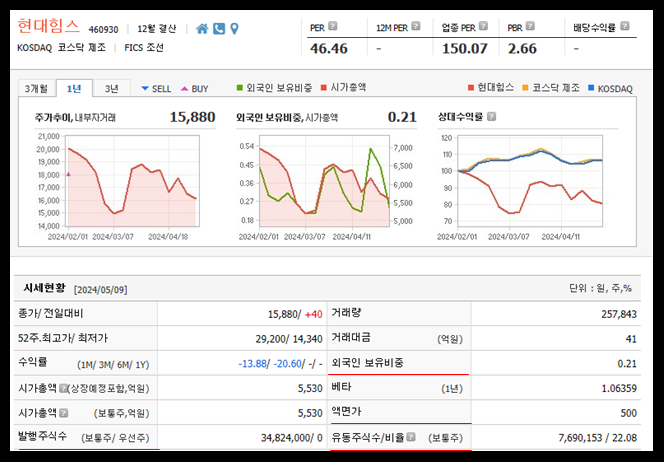Open help icon beside 시가총액 (보통주)
Screen dimensions: 665x464
click(64, 413)
